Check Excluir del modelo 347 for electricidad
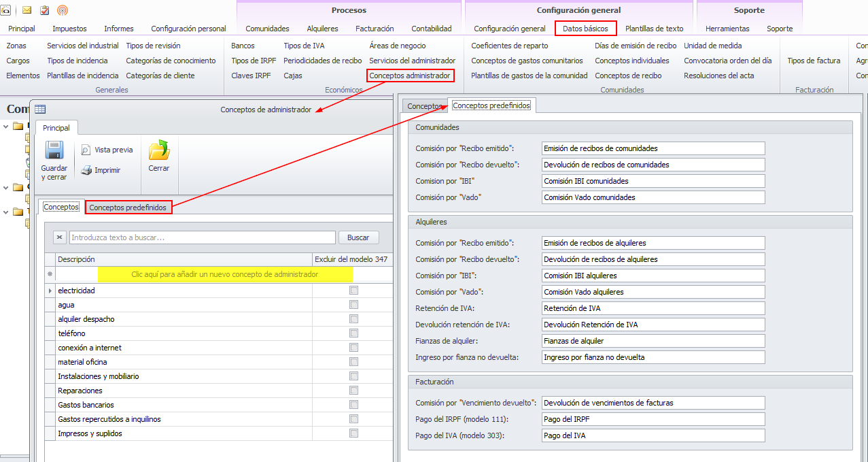This screenshot has width=868, height=462. pos(353,291)
